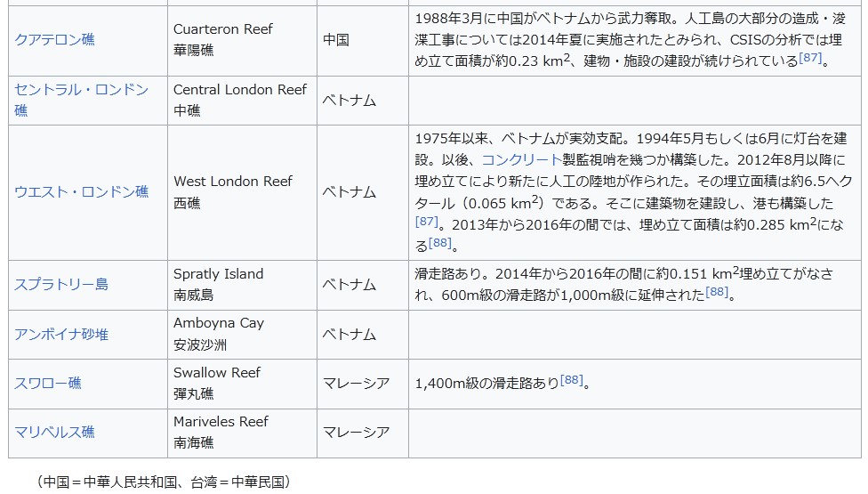
Task: Click the Mariveles Reef name cell
Action: tap(221, 421)
